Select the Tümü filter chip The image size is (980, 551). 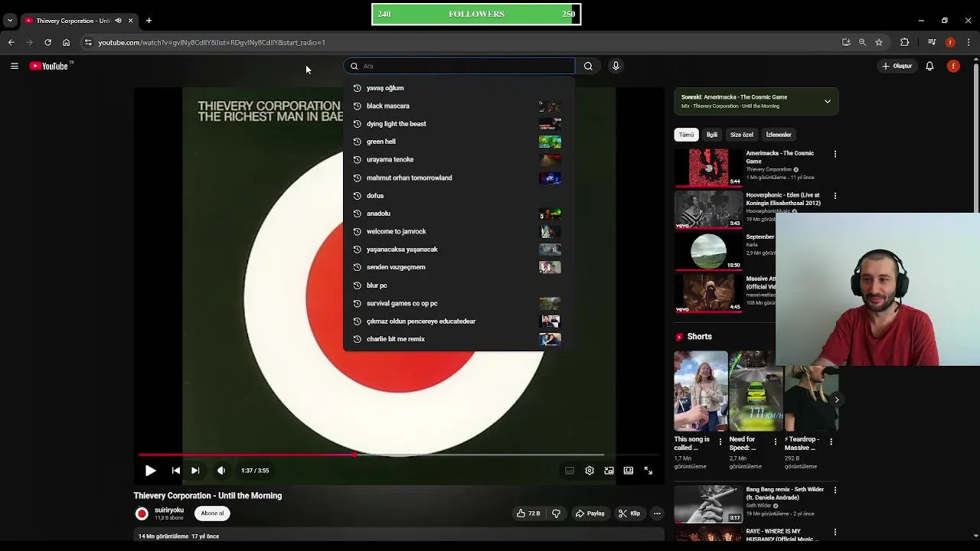(686, 135)
